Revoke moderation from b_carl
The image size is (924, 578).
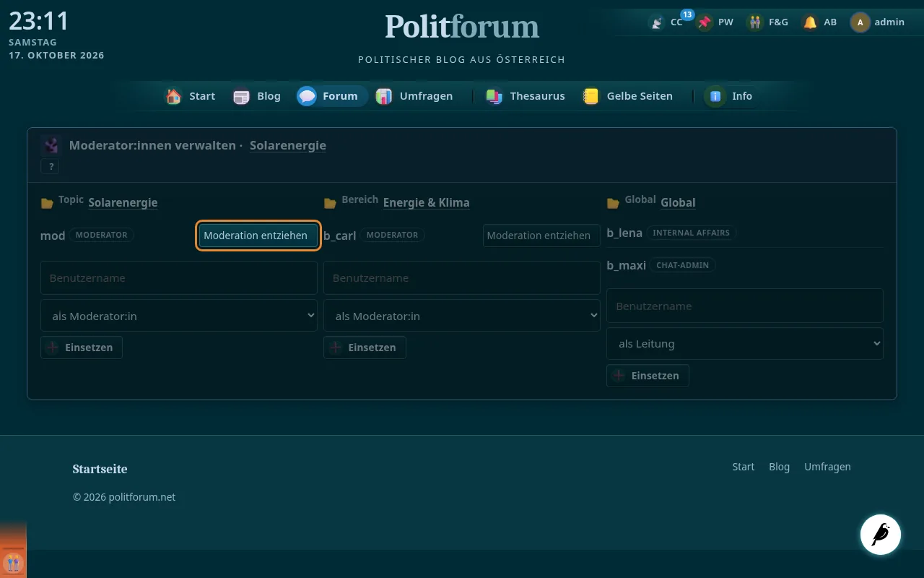pos(541,236)
